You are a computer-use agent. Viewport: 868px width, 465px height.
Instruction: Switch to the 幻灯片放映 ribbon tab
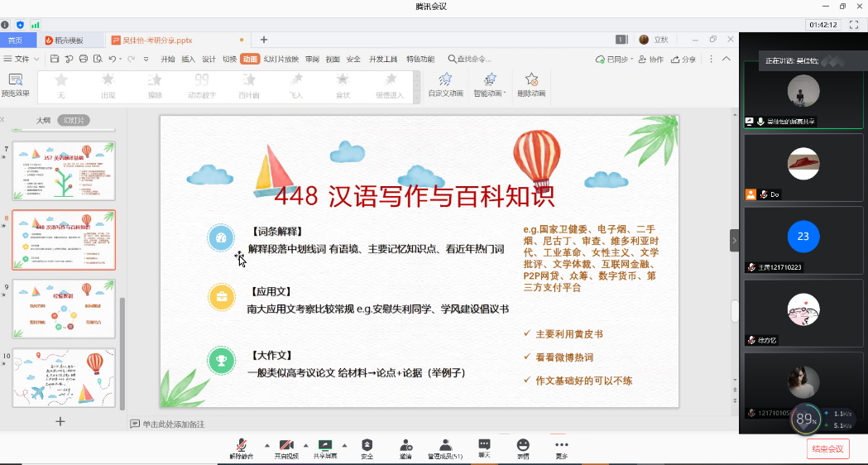tap(281, 59)
